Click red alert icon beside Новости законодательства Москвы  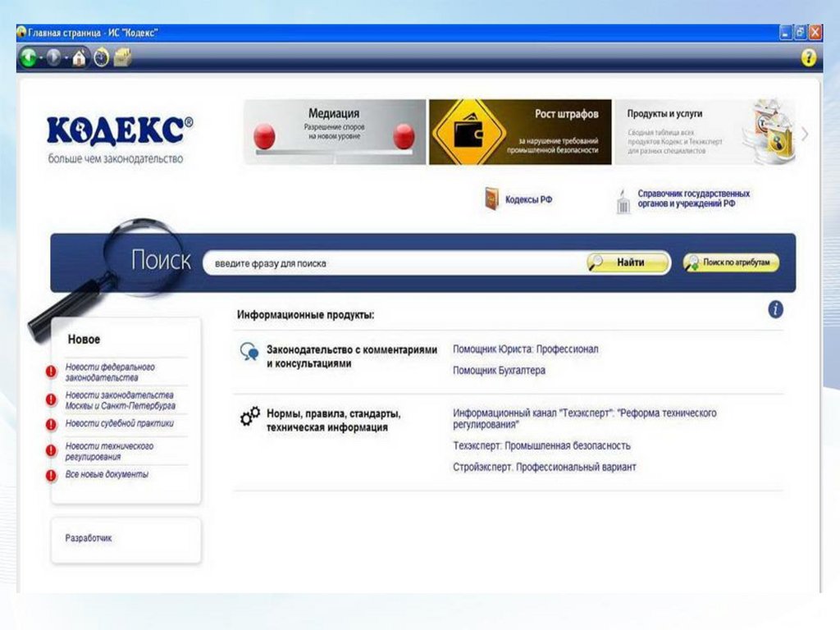click(x=51, y=399)
